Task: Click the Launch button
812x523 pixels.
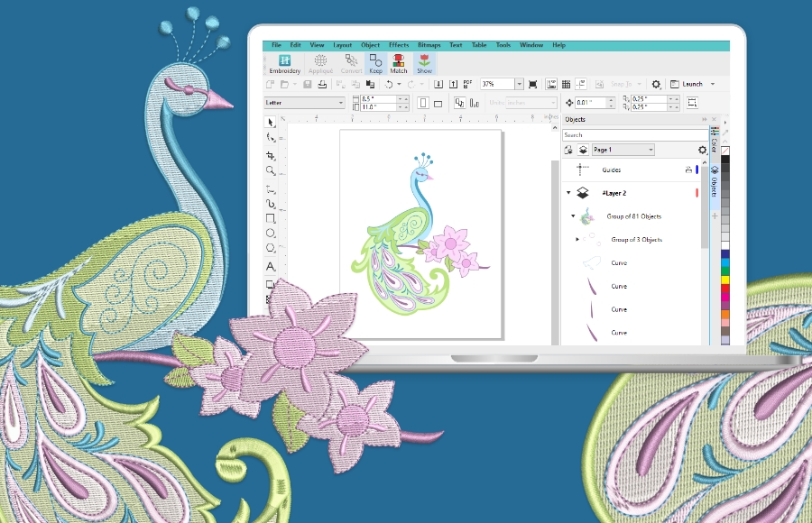Action: click(x=692, y=84)
